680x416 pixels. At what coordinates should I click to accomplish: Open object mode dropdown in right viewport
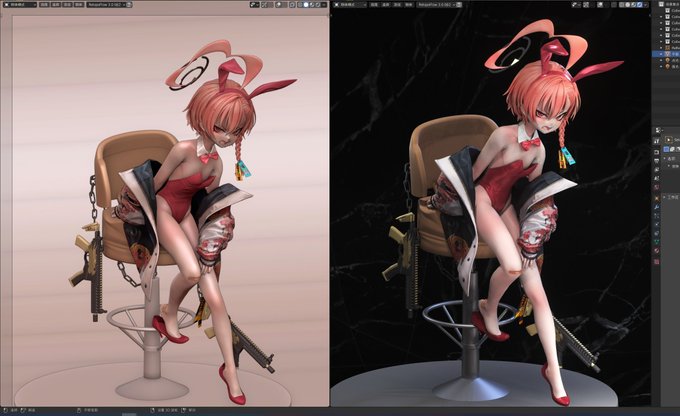(x=350, y=4)
